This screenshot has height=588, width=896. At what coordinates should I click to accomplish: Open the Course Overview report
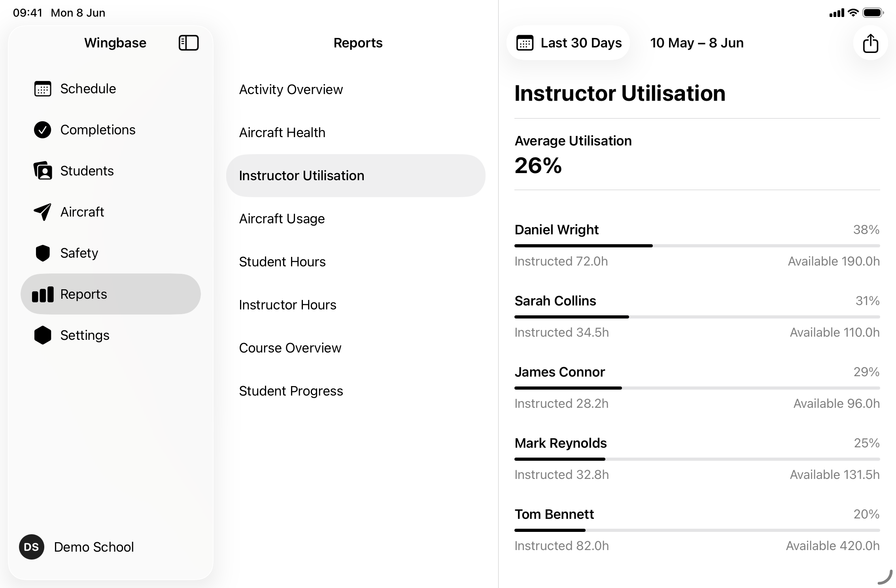coord(356,348)
